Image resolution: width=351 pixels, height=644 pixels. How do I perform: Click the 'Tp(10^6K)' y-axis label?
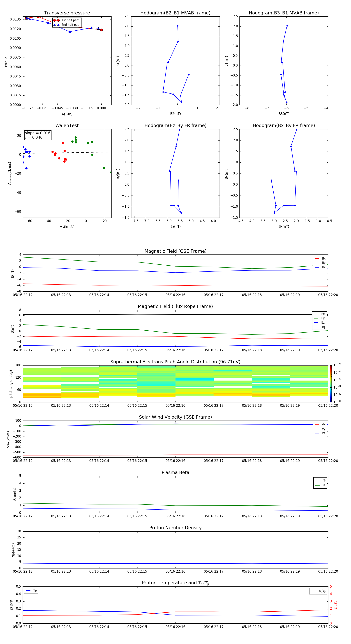pos(11,605)
